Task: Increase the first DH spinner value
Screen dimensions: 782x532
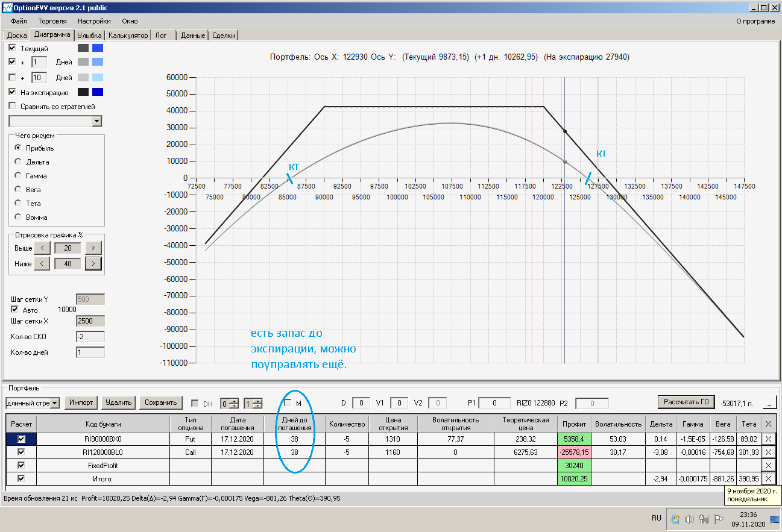Action: [x=235, y=401]
